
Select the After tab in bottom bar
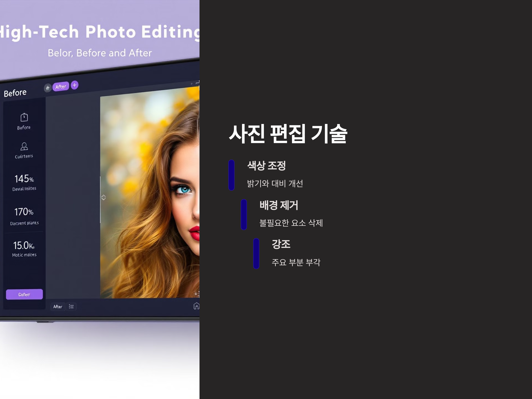(x=58, y=306)
